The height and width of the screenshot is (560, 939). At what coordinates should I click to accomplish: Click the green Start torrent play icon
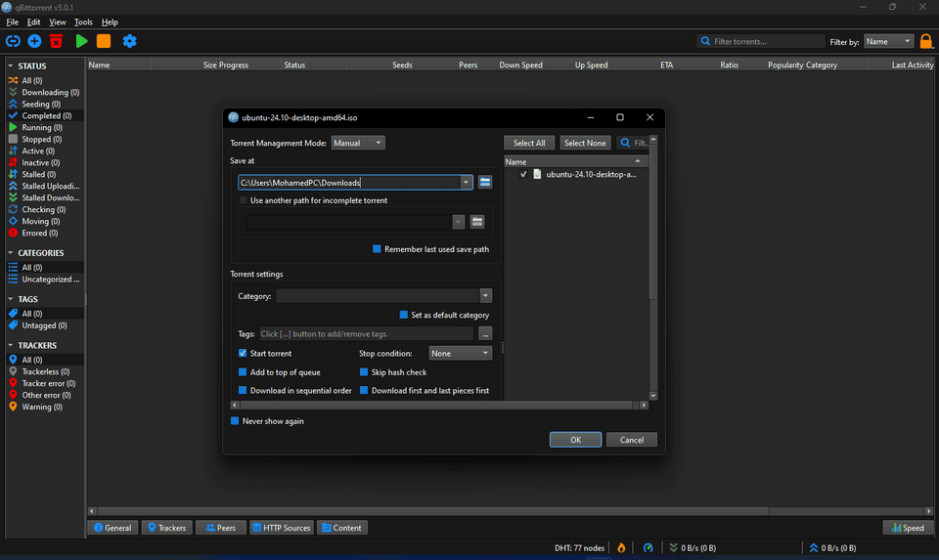tap(82, 41)
